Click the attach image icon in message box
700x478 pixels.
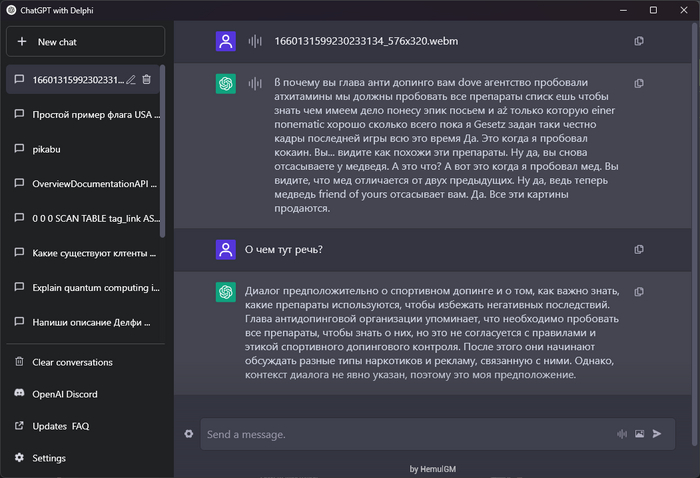(x=639, y=434)
